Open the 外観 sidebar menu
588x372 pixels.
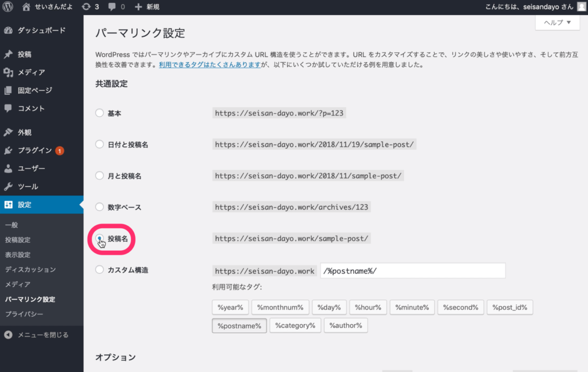pos(24,132)
